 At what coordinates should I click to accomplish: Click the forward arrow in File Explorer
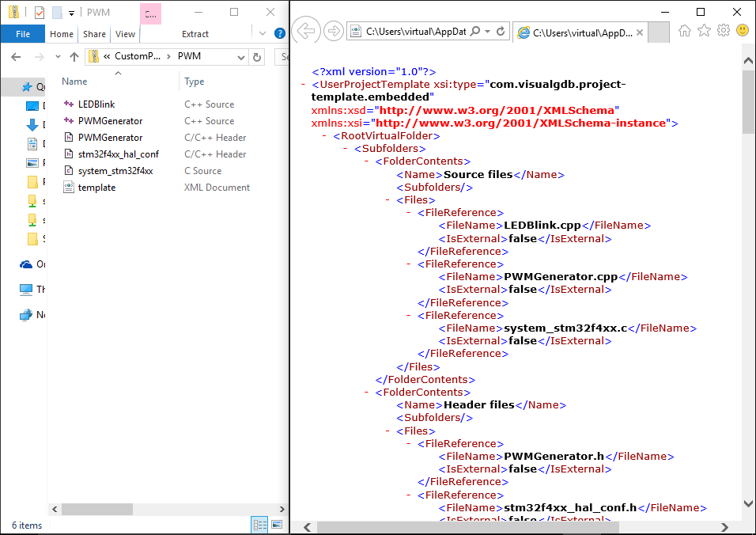coord(36,57)
